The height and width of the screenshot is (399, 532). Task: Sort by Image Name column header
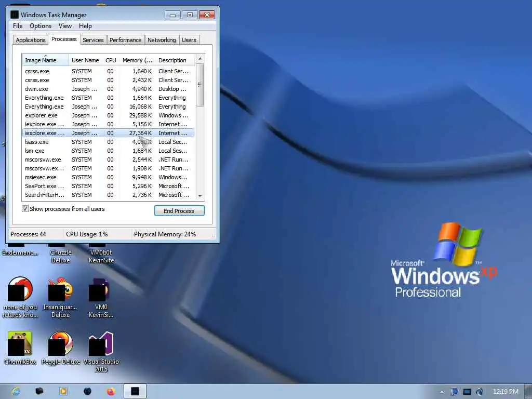pos(46,60)
